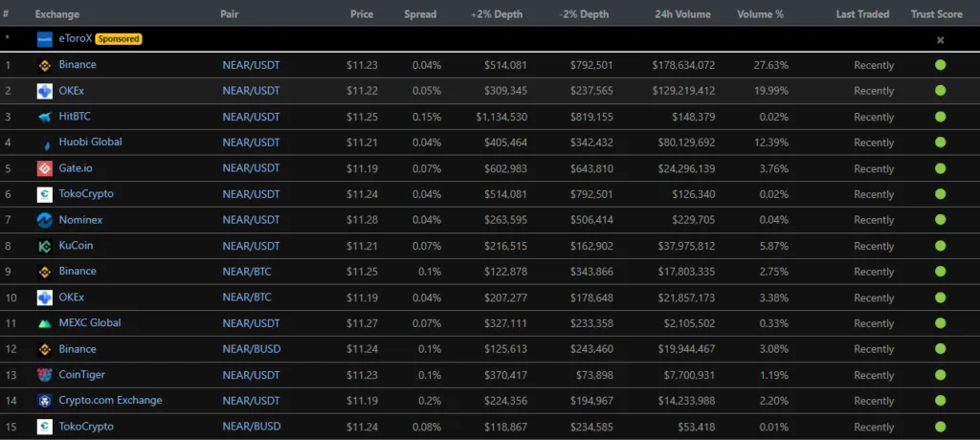The image size is (980, 440).
Task: Open the Gate.io exchange link
Action: pos(76,168)
